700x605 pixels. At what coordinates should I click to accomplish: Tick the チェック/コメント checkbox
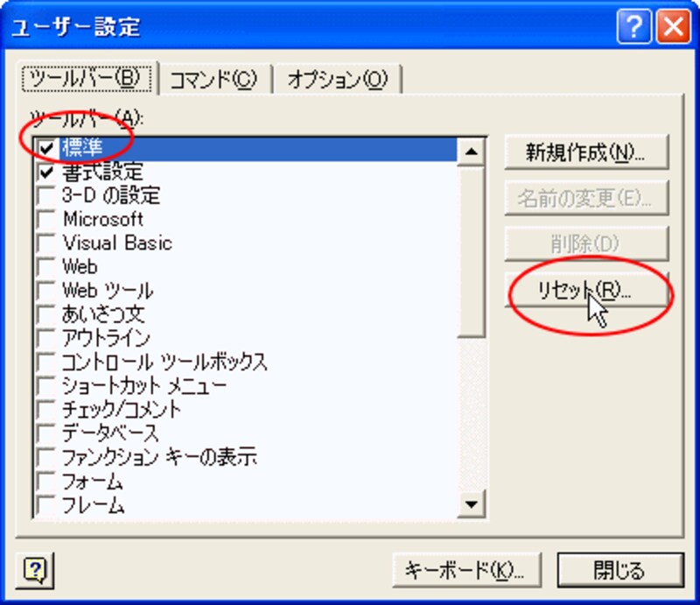pos(46,410)
